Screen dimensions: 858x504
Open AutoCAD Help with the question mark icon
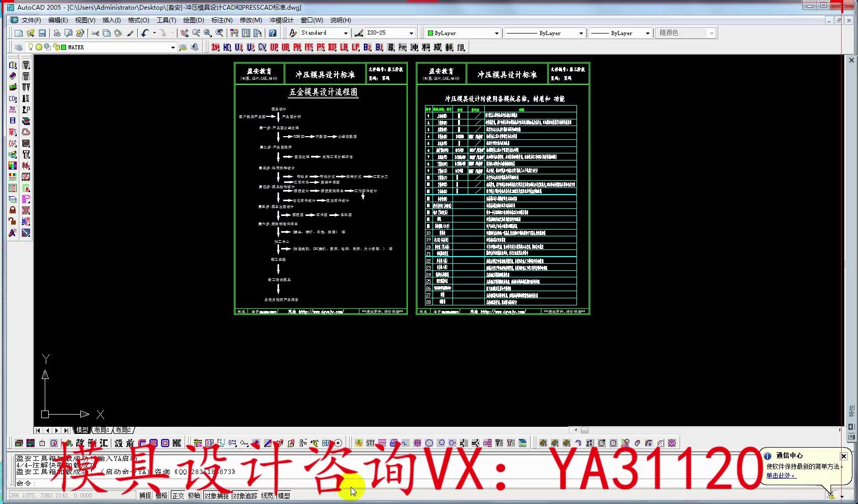[273, 32]
